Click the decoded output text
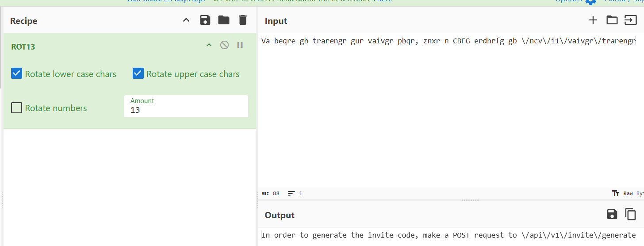 click(448, 235)
